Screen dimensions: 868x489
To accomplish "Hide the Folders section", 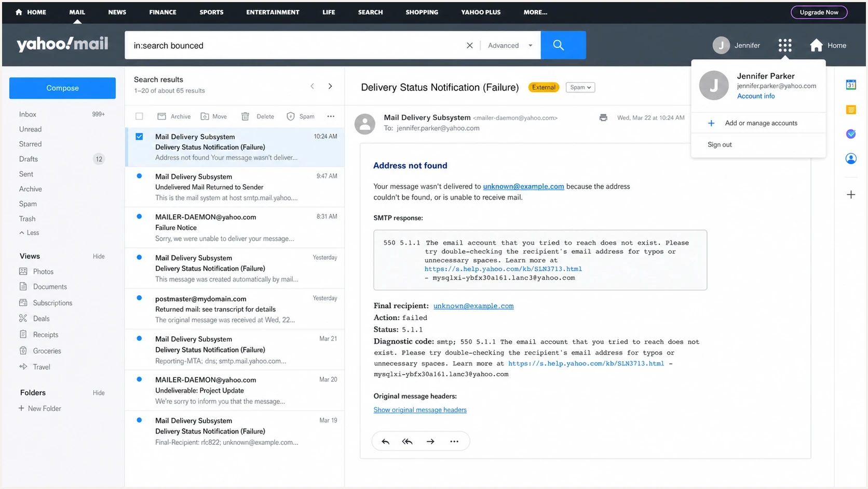I will coord(99,393).
